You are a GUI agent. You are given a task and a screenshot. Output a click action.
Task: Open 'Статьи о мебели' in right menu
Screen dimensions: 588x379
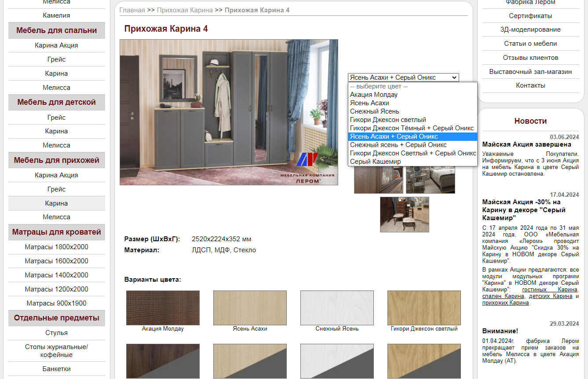click(530, 44)
